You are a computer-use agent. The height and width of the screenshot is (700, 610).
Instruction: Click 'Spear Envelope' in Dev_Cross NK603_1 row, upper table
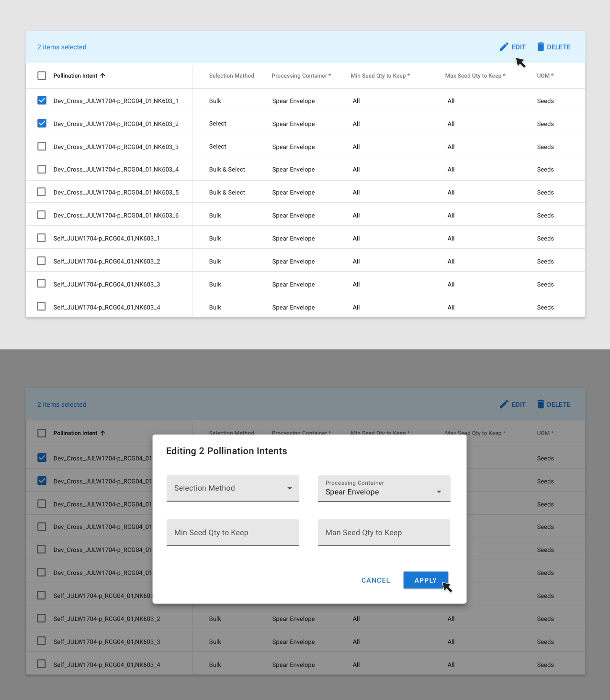(x=294, y=101)
